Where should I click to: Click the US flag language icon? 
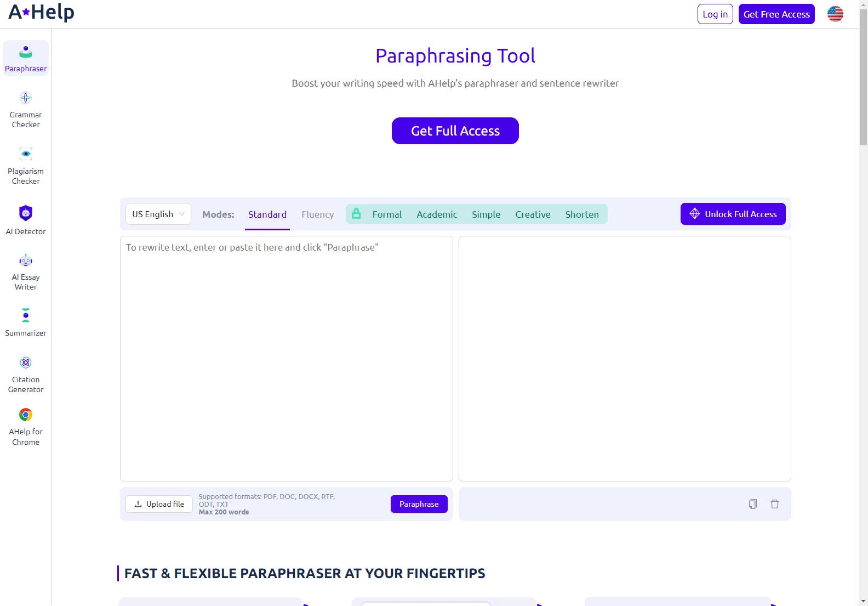click(x=835, y=14)
